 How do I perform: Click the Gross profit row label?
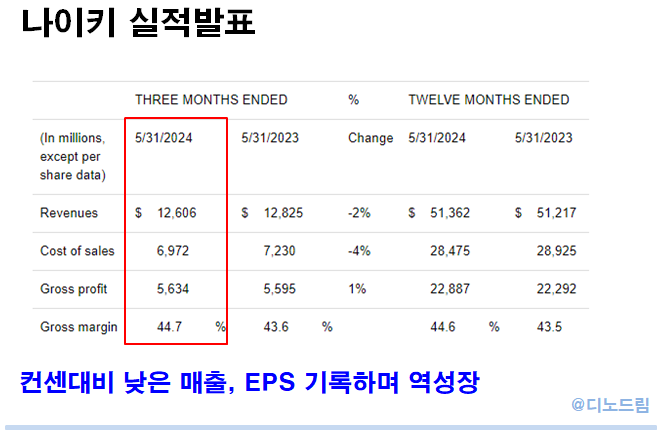click(x=73, y=289)
